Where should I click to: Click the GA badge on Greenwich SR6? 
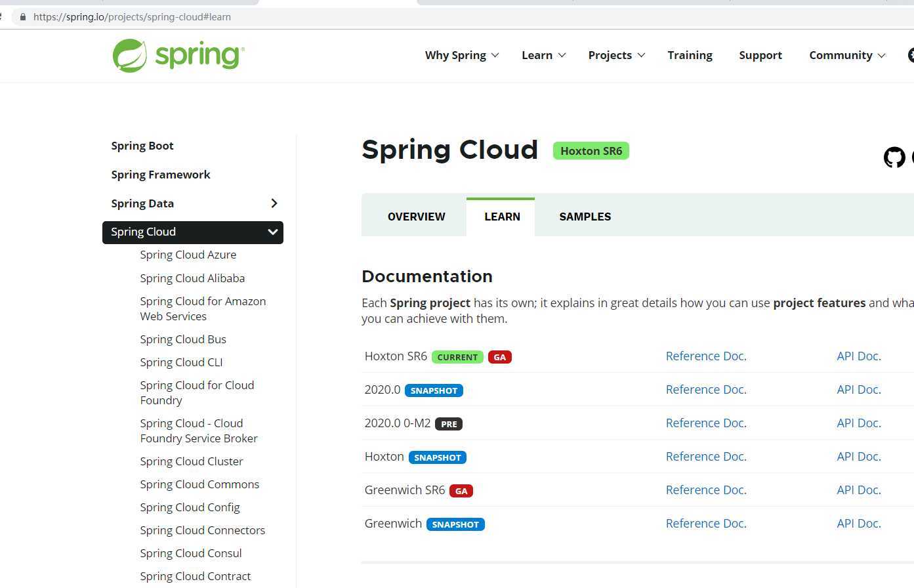point(461,491)
